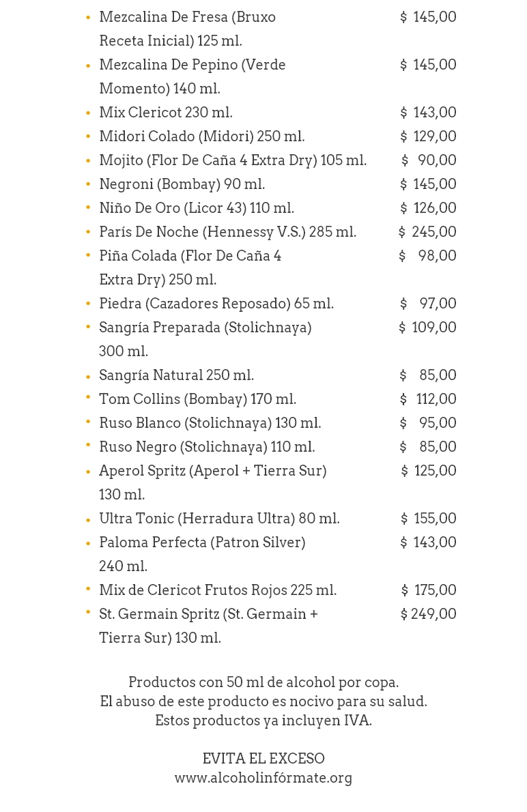Click the $249,00 St. Germain price

[428, 614]
